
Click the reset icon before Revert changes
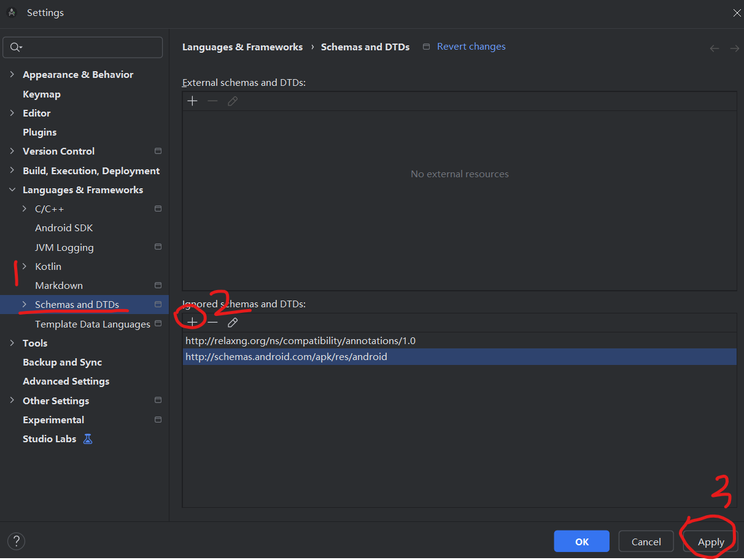click(426, 46)
